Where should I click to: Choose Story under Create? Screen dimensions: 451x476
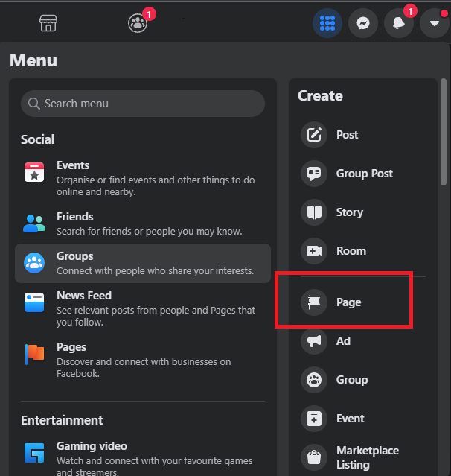(x=362, y=212)
